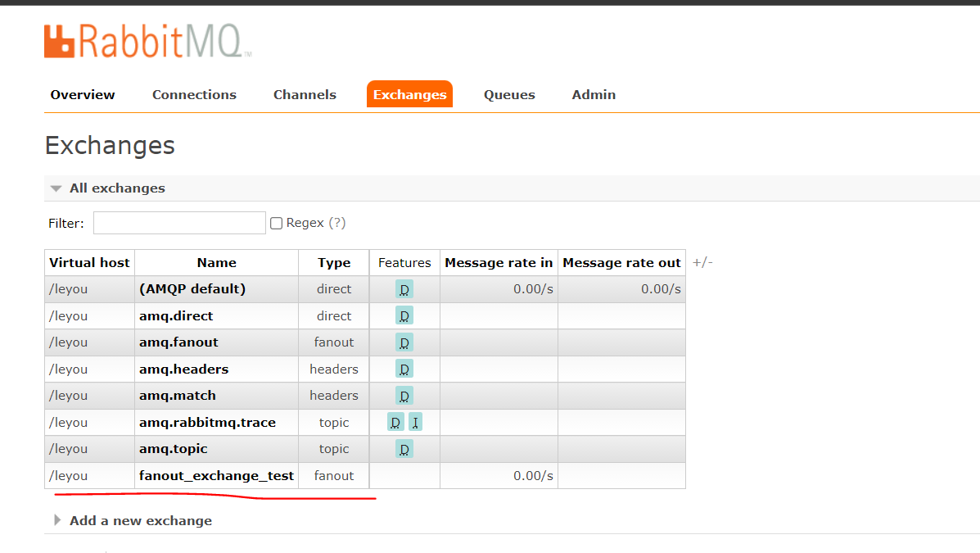Go to the Admin tab
The width and height of the screenshot is (980, 553).
594,94
